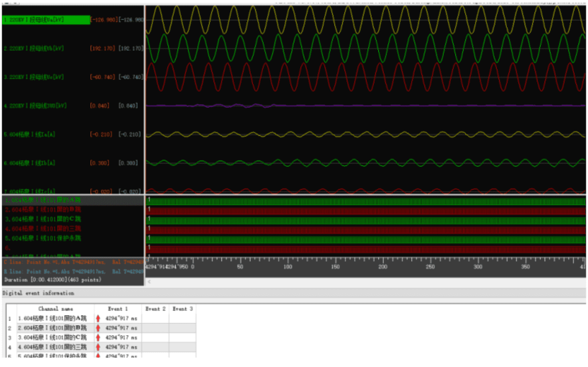Click the 200 mark on the time ruler

[382, 266]
